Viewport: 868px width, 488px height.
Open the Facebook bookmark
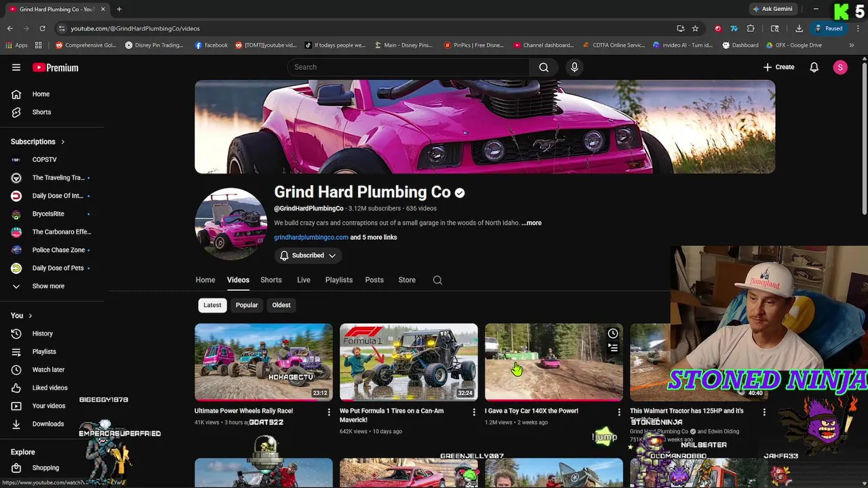211,45
